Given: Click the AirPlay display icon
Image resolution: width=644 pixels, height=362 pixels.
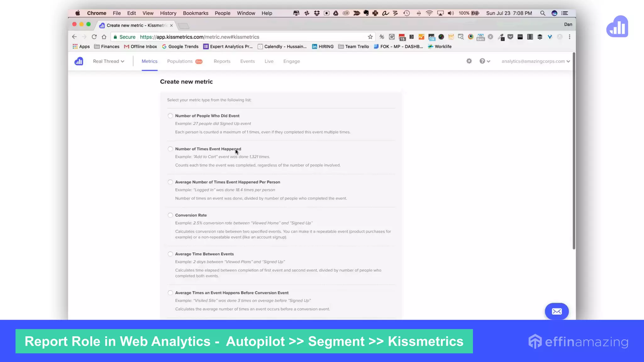Looking at the screenshot, I should click(440, 13).
